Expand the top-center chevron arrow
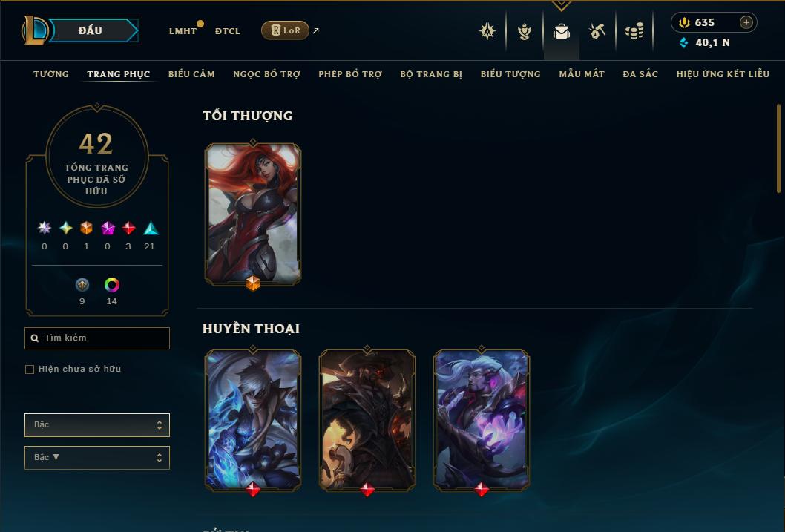The height and width of the screenshot is (532, 785). [561, 5]
